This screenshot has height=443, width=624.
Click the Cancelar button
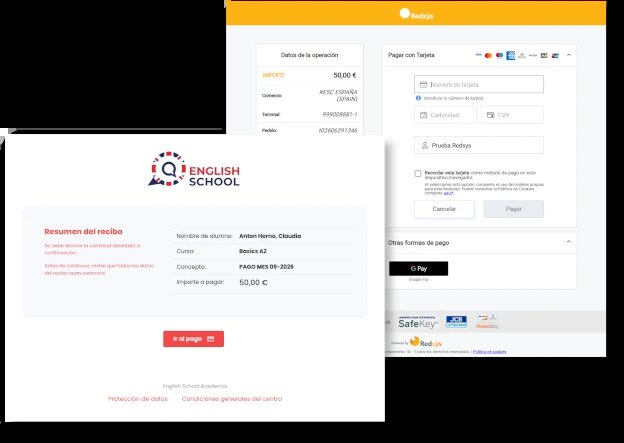click(x=444, y=209)
